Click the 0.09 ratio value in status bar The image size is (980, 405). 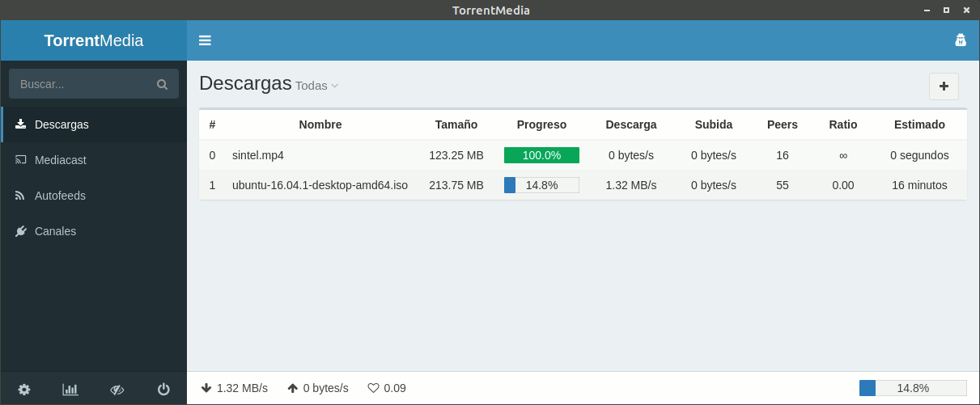click(x=395, y=388)
